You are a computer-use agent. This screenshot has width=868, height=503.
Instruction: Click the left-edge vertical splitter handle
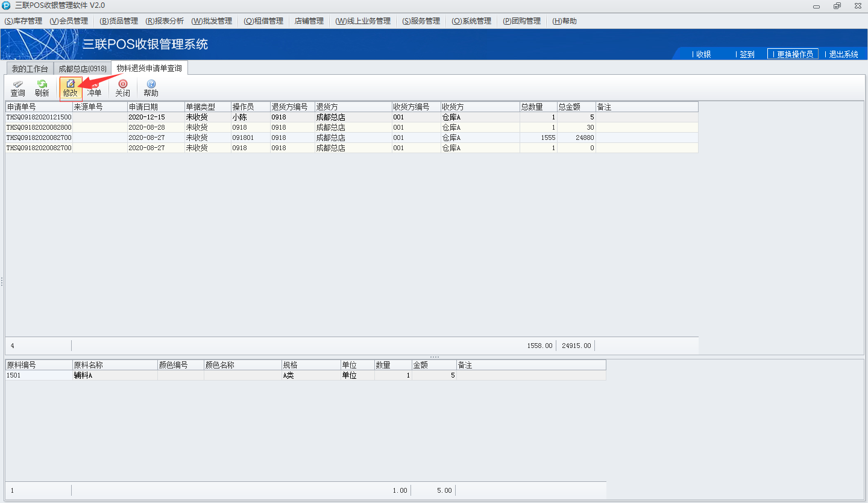(x=2, y=282)
